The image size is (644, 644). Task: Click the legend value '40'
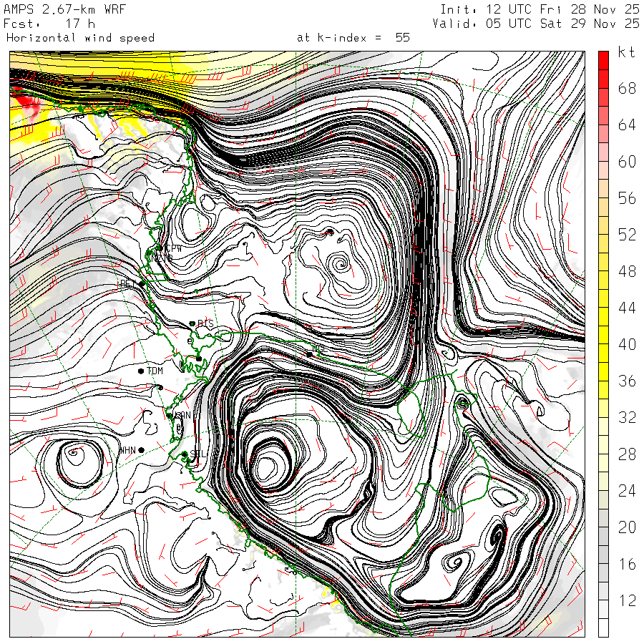pos(627,344)
